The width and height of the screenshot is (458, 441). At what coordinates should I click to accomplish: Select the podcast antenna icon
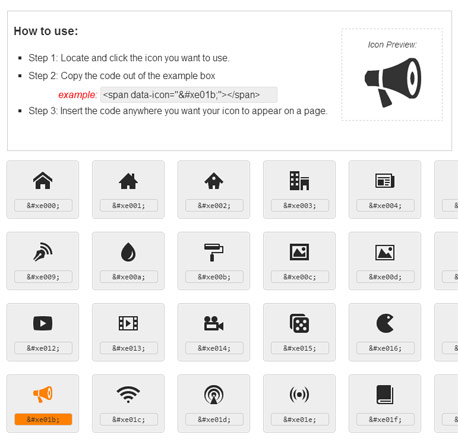point(214,395)
